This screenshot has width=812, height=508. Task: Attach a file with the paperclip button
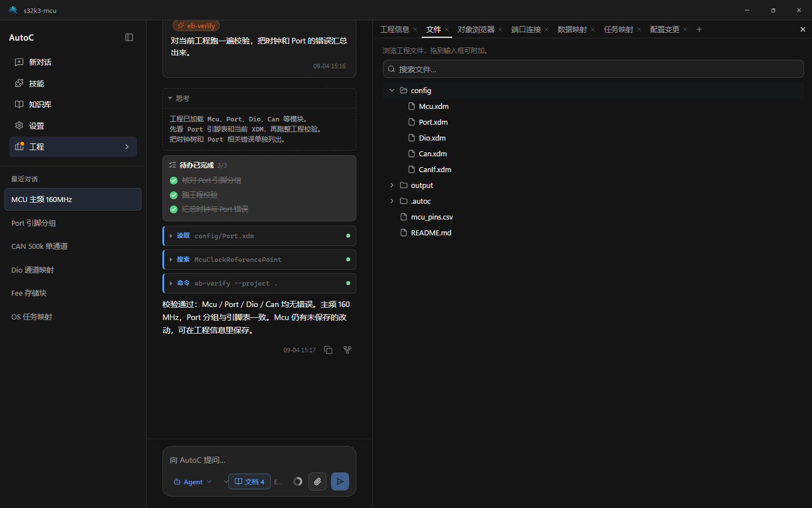tap(317, 481)
